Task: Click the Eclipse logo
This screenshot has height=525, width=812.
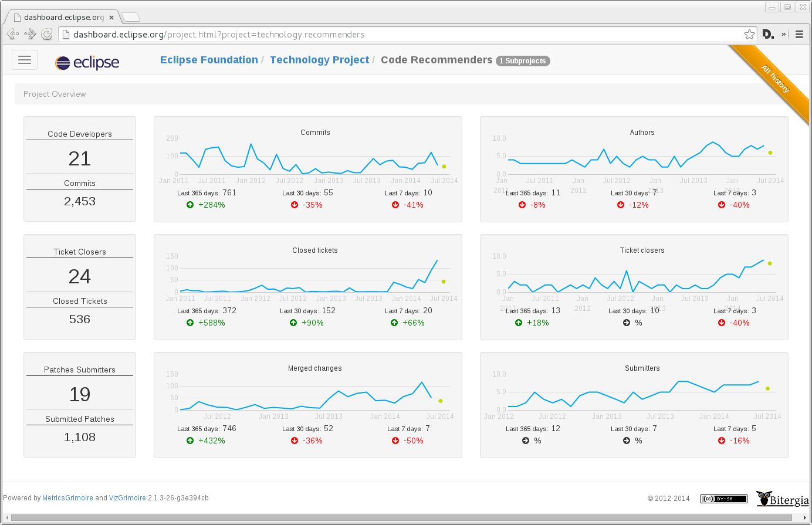Action: pos(87,62)
